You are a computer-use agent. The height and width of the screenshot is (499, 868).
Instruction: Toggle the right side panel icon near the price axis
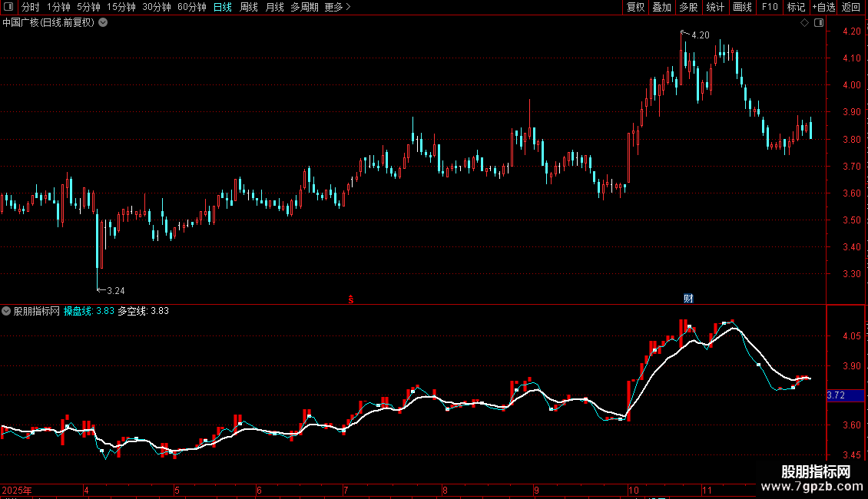[819, 23]
